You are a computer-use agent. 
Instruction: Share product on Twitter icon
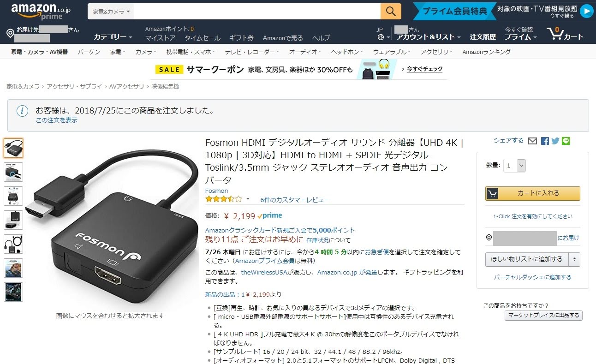(x=555, y=141)
